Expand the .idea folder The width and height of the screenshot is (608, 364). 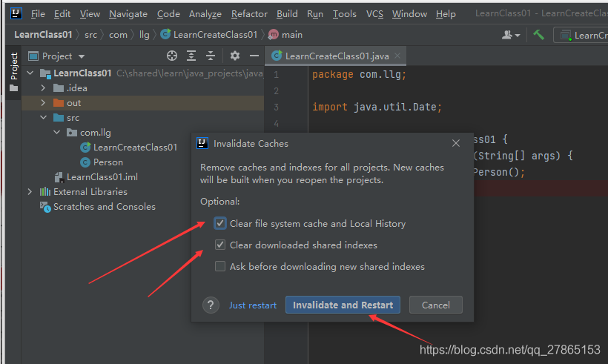(x=44, y=88)
